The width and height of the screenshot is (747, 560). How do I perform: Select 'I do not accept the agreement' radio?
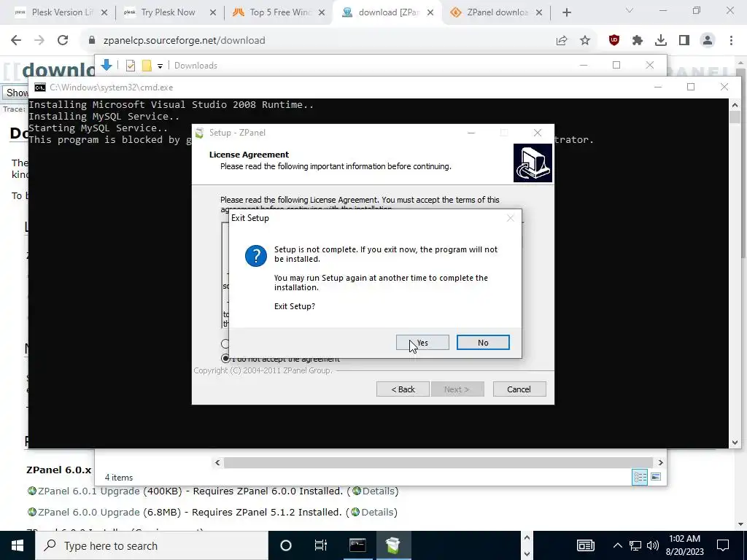(x=225, y=359)
